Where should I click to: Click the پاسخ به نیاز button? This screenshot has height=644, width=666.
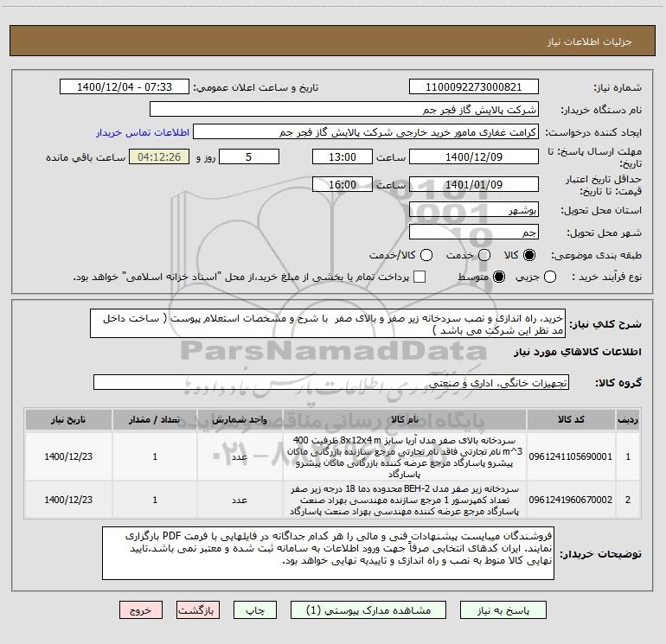tap(503, 610)
